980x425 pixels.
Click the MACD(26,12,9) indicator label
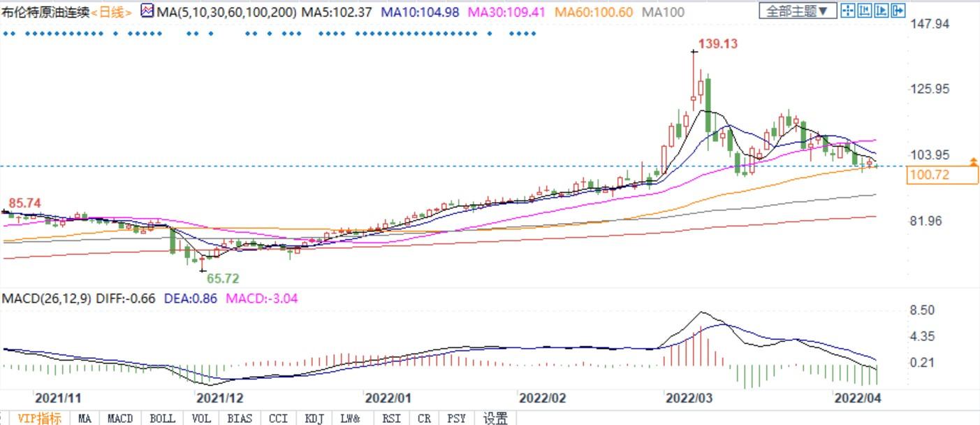[x=45, y=298]
